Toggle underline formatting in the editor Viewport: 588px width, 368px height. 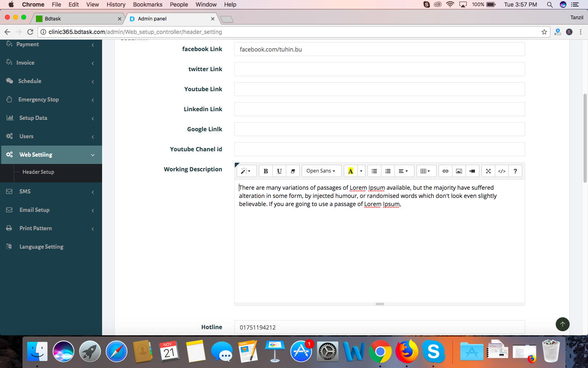(x=279, y=171)
